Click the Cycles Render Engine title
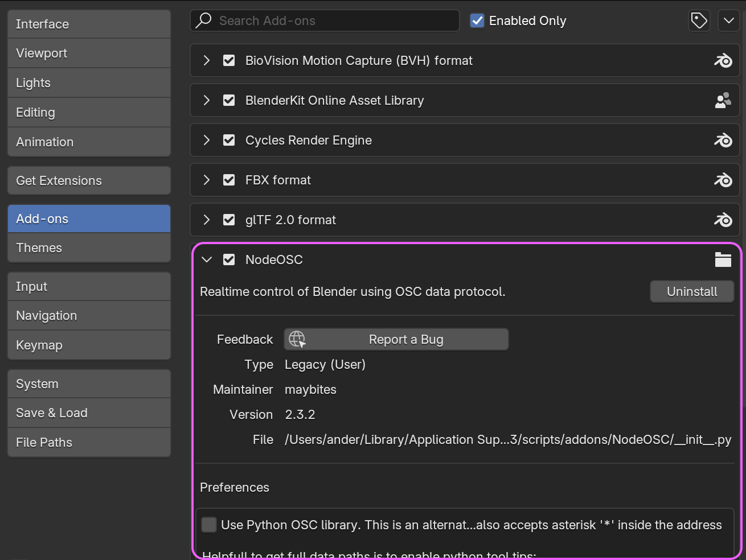746x560 pixels. pyautogui.click(x=309, y=140)
